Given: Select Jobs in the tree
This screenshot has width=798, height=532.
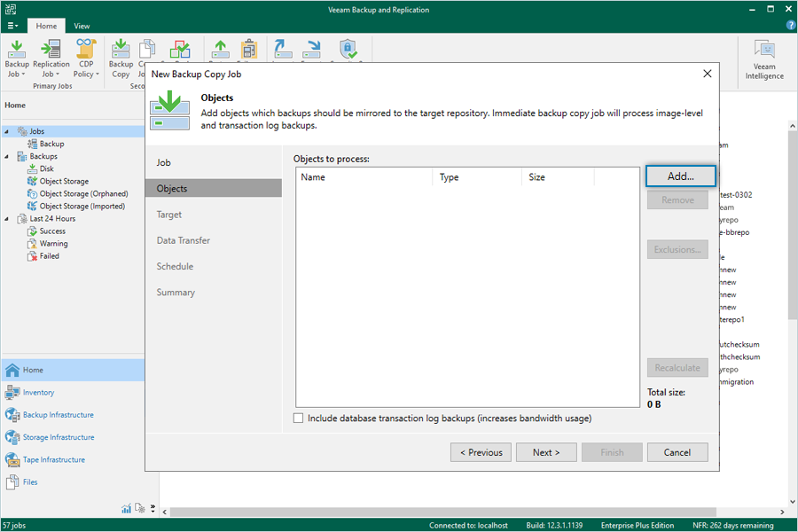Looking at the screenshot, I should [x=36, y=131].
